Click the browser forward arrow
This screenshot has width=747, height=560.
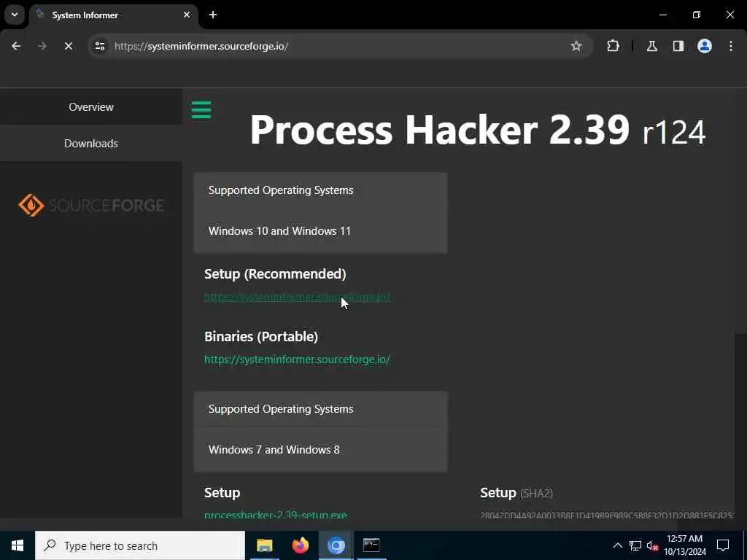(42, 46)
